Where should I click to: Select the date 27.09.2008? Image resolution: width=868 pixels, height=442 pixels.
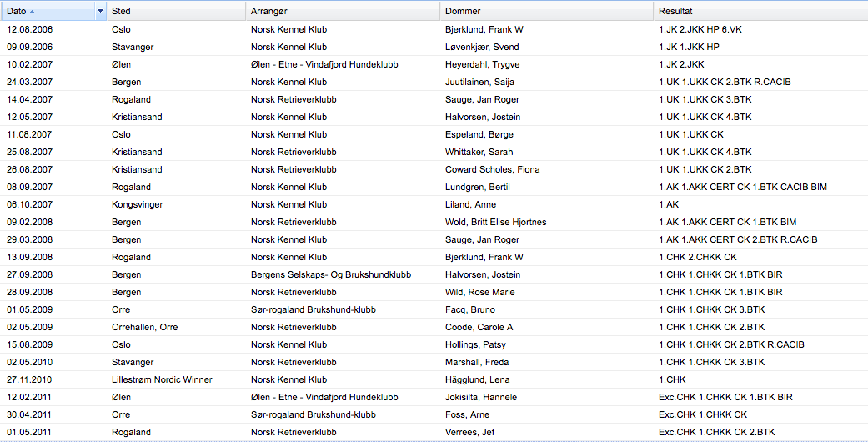tap(29, 274)
